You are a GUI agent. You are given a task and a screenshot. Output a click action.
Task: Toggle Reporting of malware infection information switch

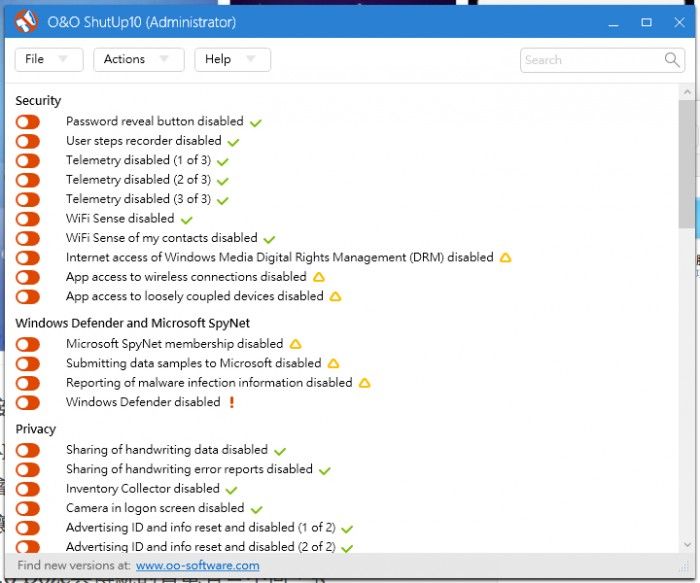pyautogui.click(x=28, y=383)
